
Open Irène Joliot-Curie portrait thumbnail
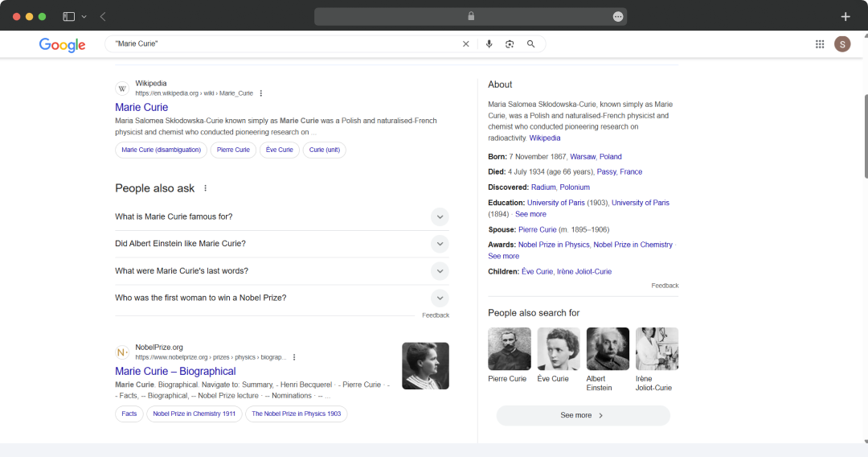click(657, 348)
